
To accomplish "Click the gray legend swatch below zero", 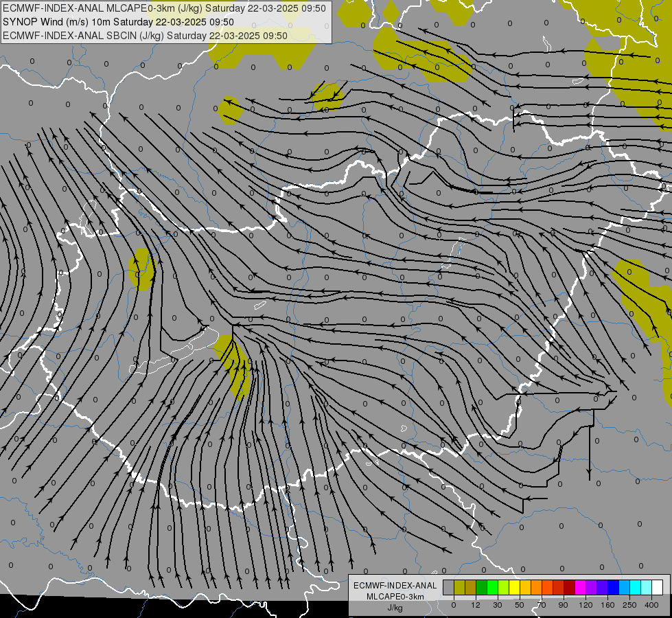I will pyautogui.click(x=448, y=587).
